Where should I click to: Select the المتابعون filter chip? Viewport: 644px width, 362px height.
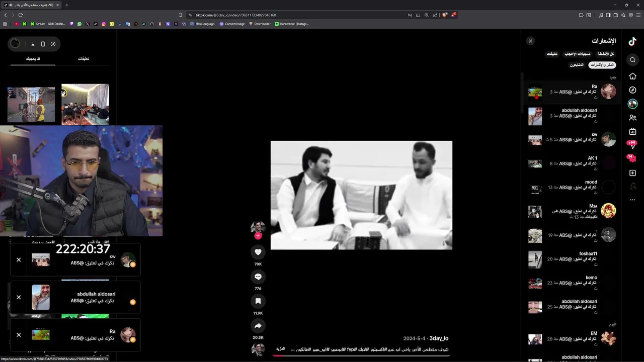tap(577, 65)
